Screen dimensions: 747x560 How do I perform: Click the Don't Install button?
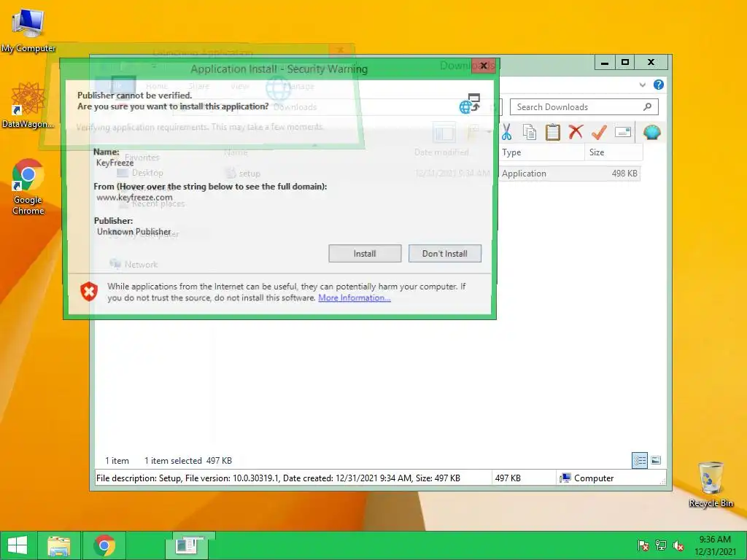(444, 253)
